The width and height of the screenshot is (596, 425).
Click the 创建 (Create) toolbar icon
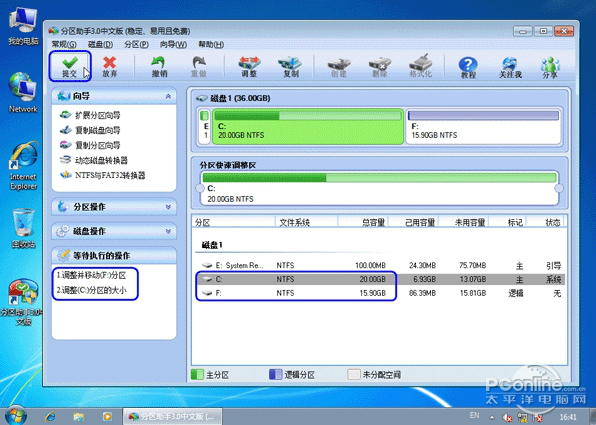tap(338, 67)
